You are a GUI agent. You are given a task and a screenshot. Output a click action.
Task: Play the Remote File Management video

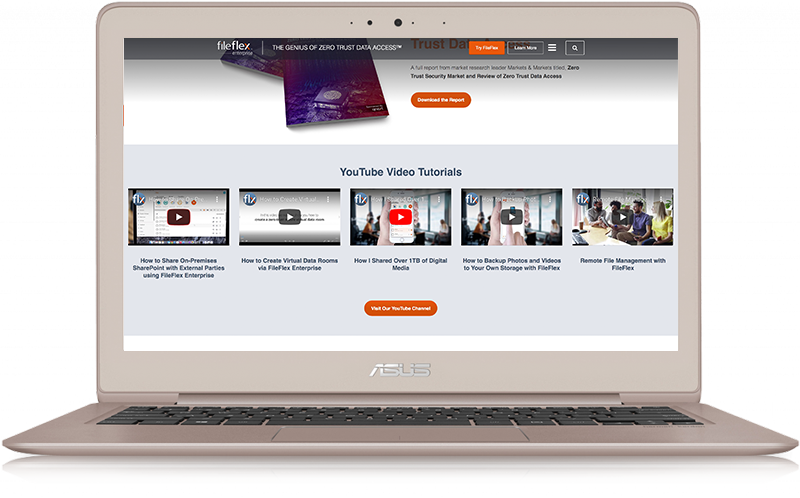coord(622,217)
